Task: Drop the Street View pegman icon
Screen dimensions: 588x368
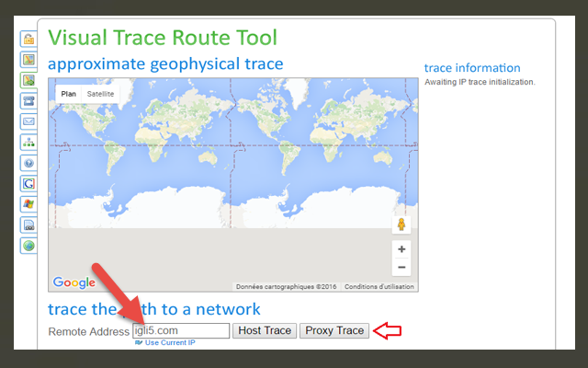Action: [x=401, y=224]
